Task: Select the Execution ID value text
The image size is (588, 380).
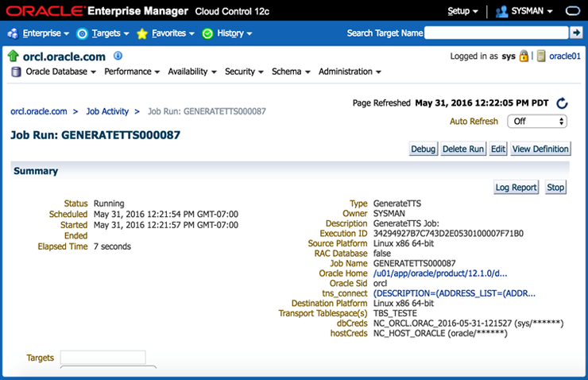Action: [x=448, y=234]
